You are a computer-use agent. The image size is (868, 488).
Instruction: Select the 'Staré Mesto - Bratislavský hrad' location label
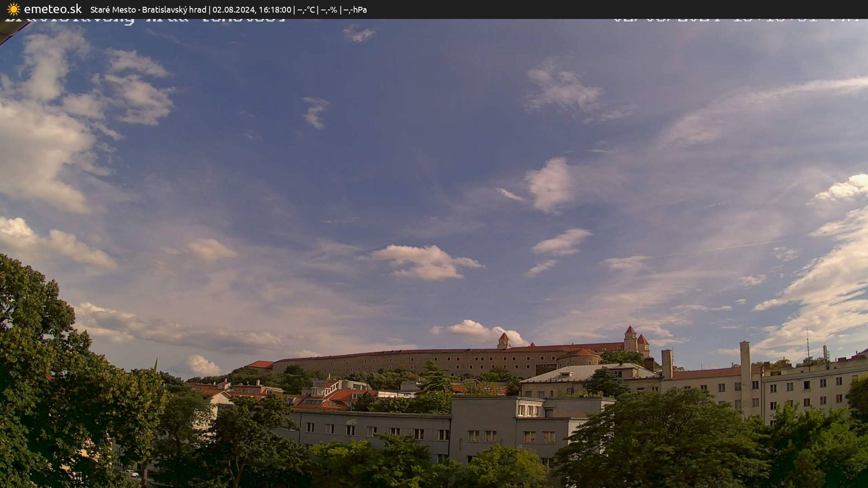[149, 9]
